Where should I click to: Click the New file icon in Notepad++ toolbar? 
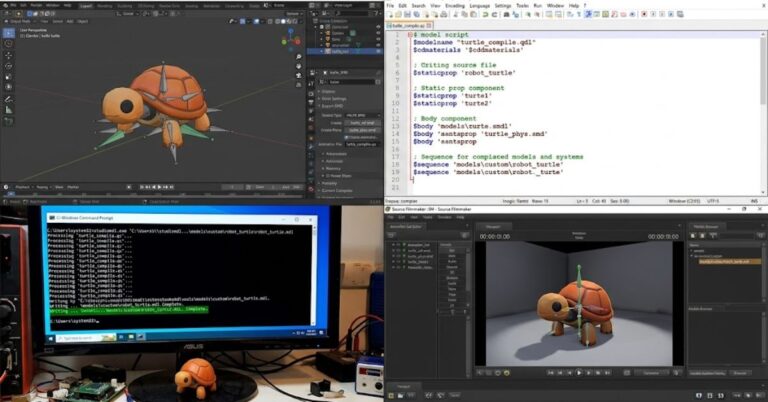click(x=390, y=14)
